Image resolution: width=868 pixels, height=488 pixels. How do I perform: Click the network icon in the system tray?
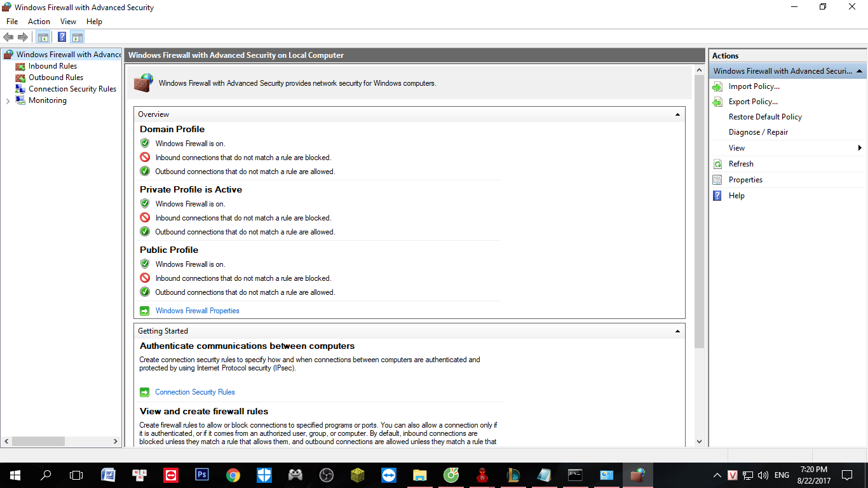tap(748, 475)
